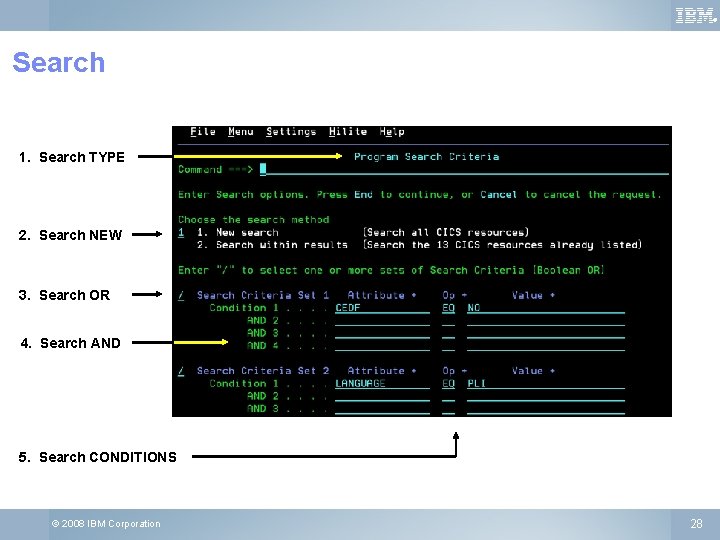Click the Set 2 AND 3 attribute field
This screenshot has height=540, width=720.
pyautogui.click(x=382, y=409)
